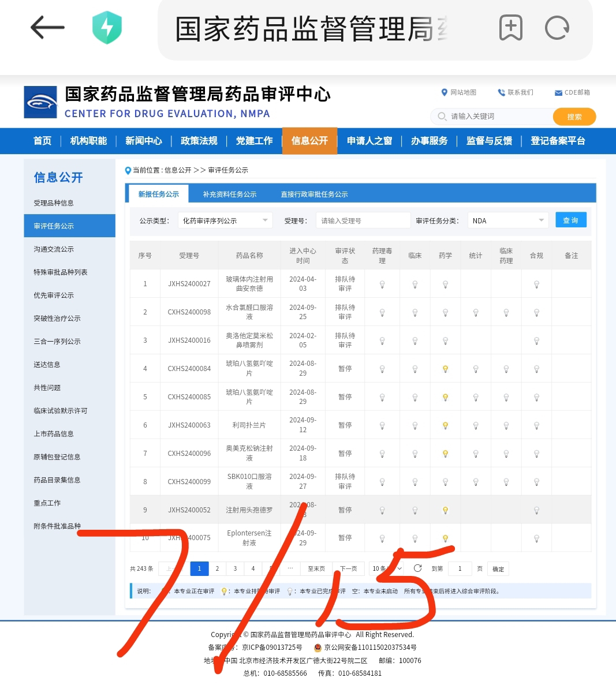Go to next page 下一页

tap(349, 568)
